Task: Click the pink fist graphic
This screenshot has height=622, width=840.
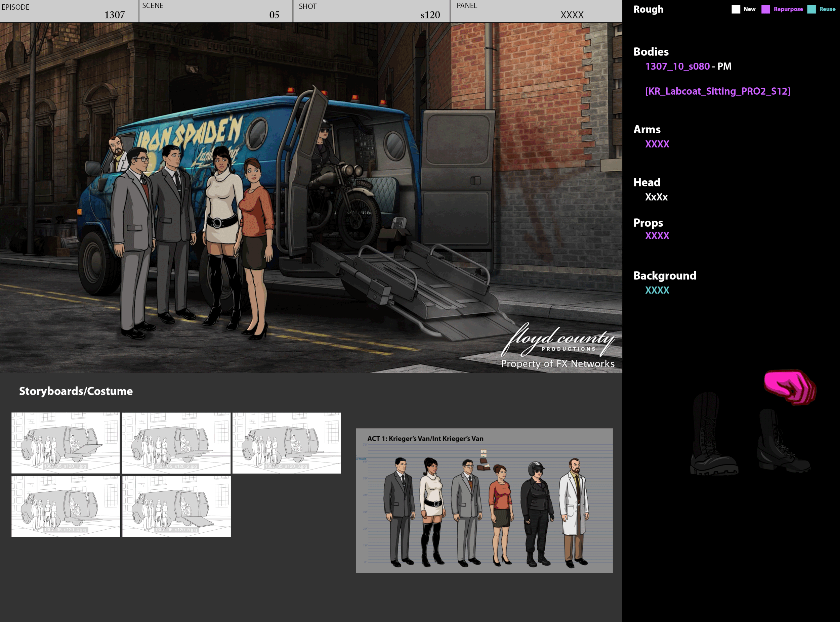Action: click(790, 387)
